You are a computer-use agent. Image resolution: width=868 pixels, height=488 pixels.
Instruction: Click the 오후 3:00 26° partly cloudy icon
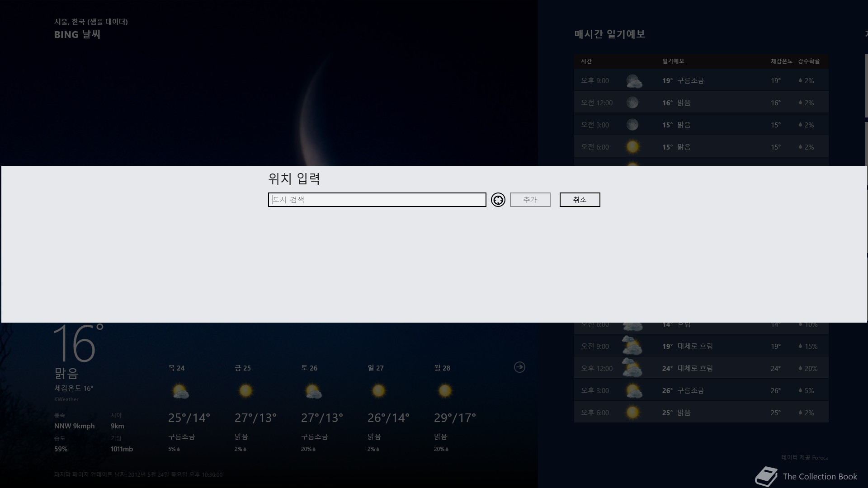(633, 391)
